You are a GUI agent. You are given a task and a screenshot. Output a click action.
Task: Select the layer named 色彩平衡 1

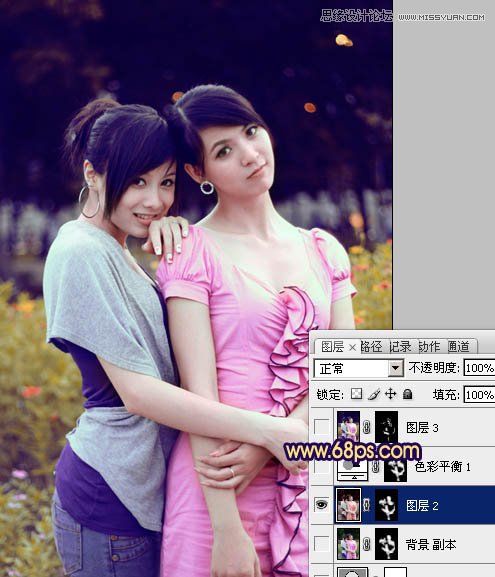[443, 467]
